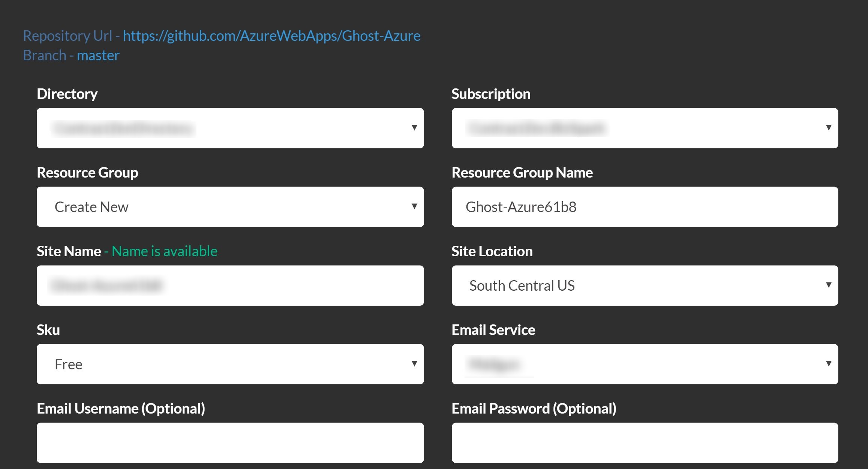868x469 pixels.
Task: Click the Email Service label
Action: coord(493,330)
